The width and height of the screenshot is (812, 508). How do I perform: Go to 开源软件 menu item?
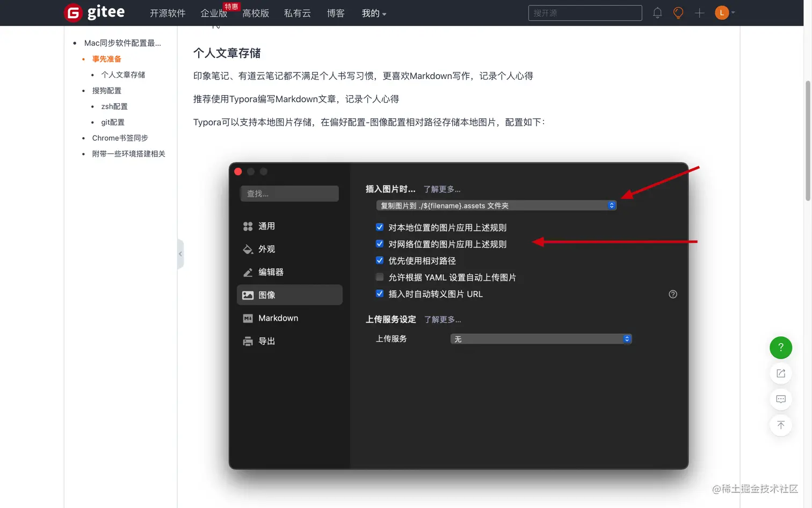(168, 13)
